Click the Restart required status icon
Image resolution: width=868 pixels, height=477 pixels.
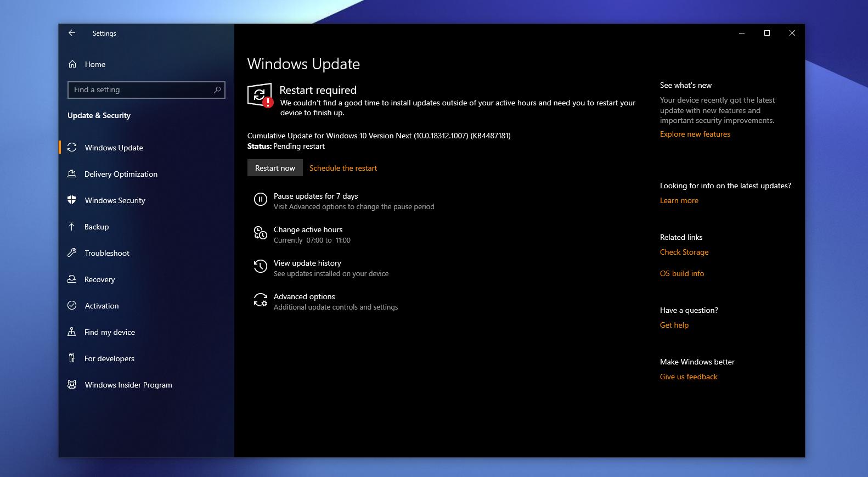pyautogui.click(x=260, y=96)
